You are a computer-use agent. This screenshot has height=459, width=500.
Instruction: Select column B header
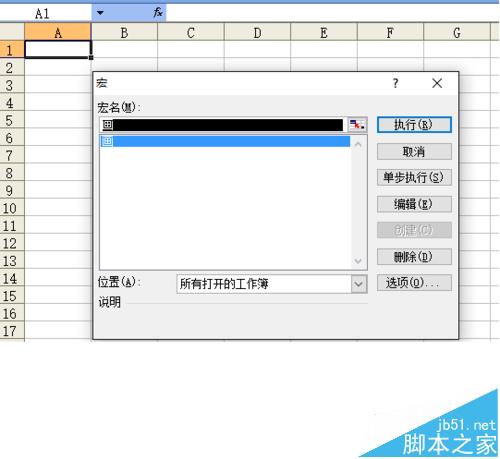point(124,33)
